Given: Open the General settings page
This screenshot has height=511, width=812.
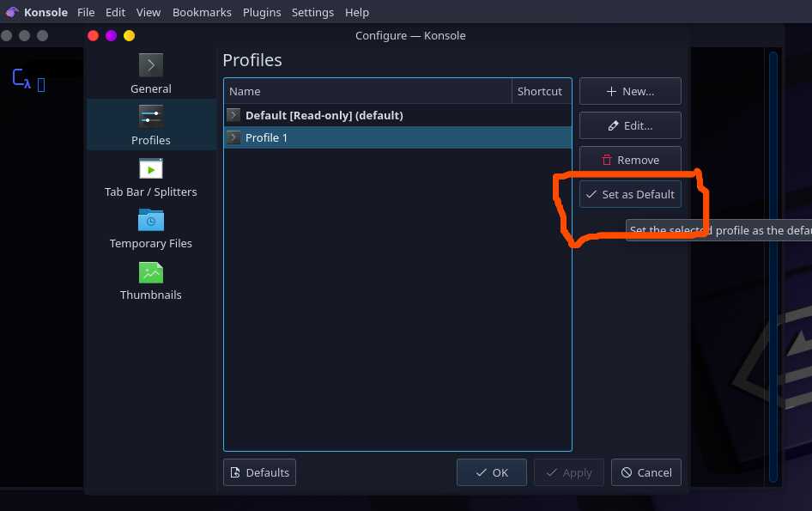Looking at the screenshot, I should (x=151, y=74).
